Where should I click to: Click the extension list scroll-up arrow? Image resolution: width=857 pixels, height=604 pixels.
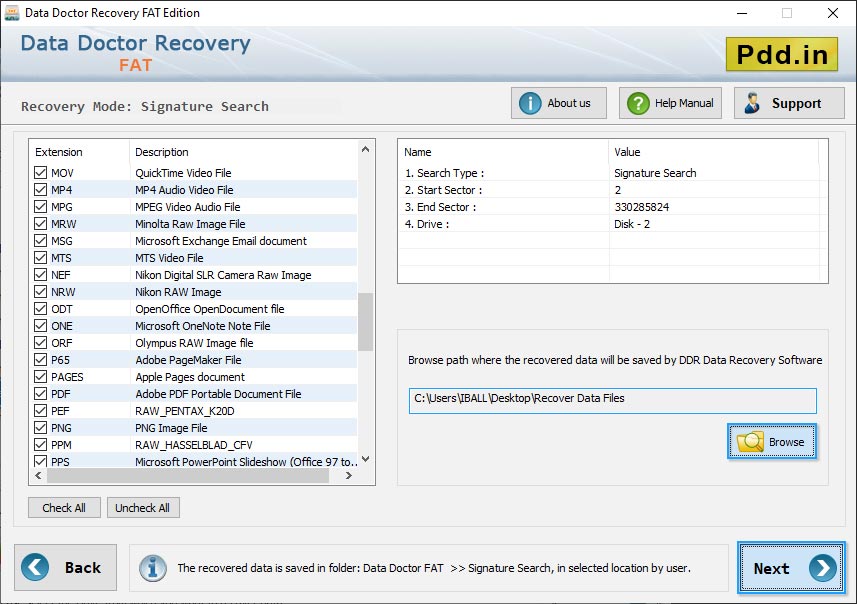click(x=366, y=149)
